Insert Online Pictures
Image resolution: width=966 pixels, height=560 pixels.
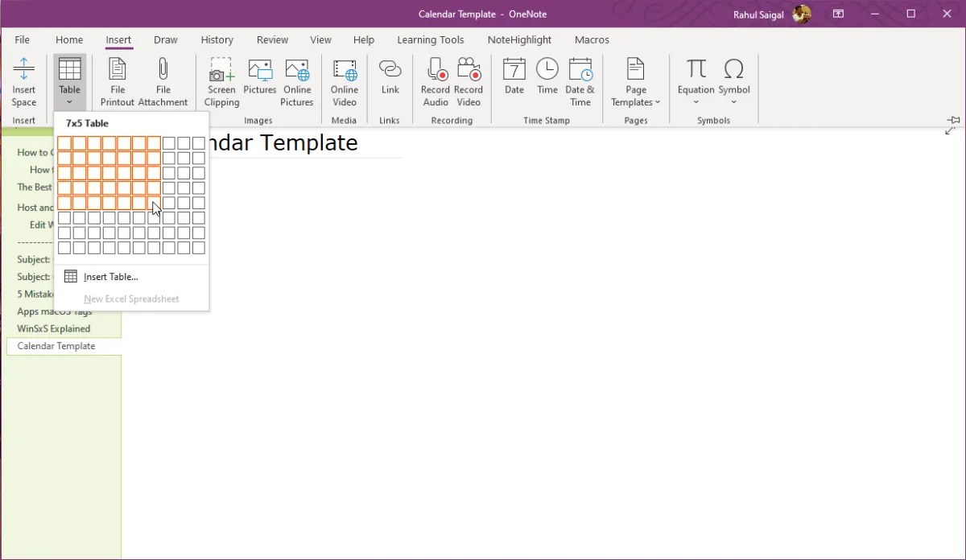pyautogui.click(x=297, y=80)
